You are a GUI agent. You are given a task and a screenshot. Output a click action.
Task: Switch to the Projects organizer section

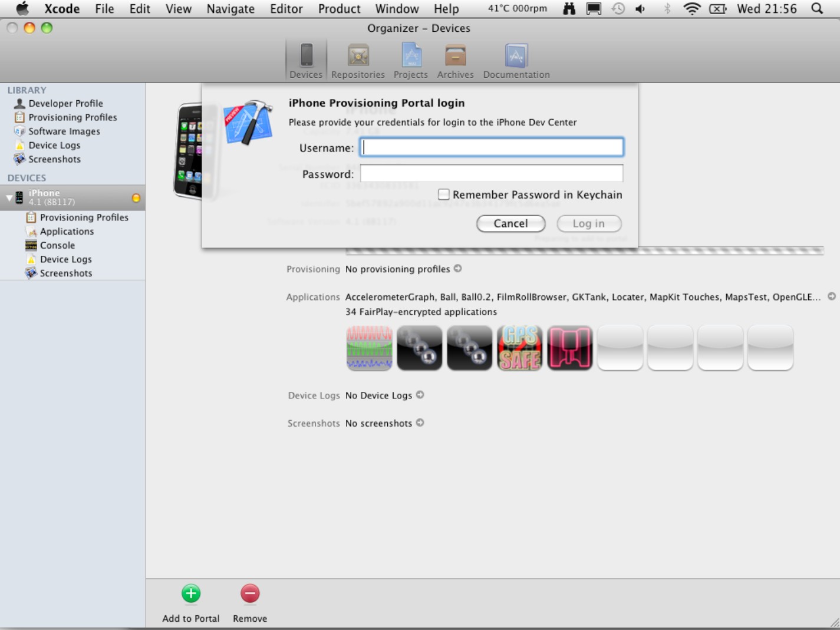[x=411, y=60]
